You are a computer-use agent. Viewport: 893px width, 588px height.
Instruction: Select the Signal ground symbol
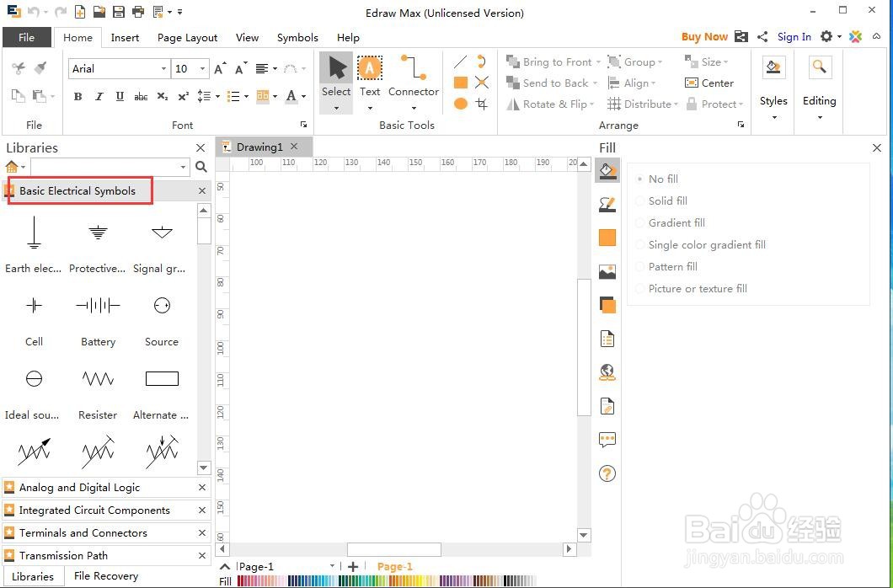tap(162, 233)
